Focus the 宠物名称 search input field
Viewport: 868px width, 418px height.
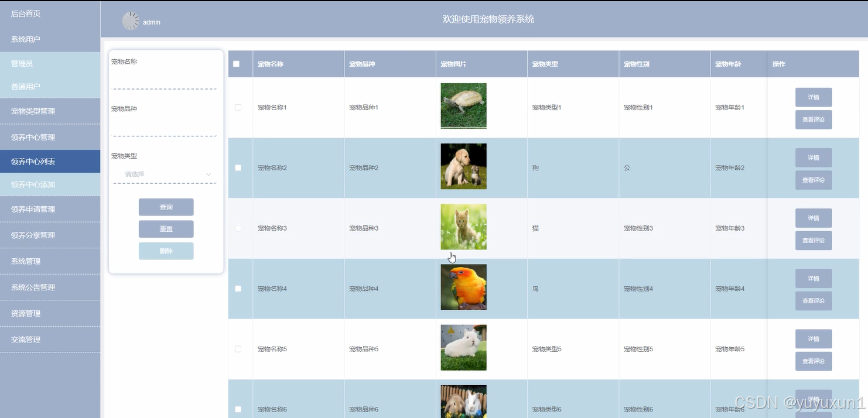click(x=165, y=80)
